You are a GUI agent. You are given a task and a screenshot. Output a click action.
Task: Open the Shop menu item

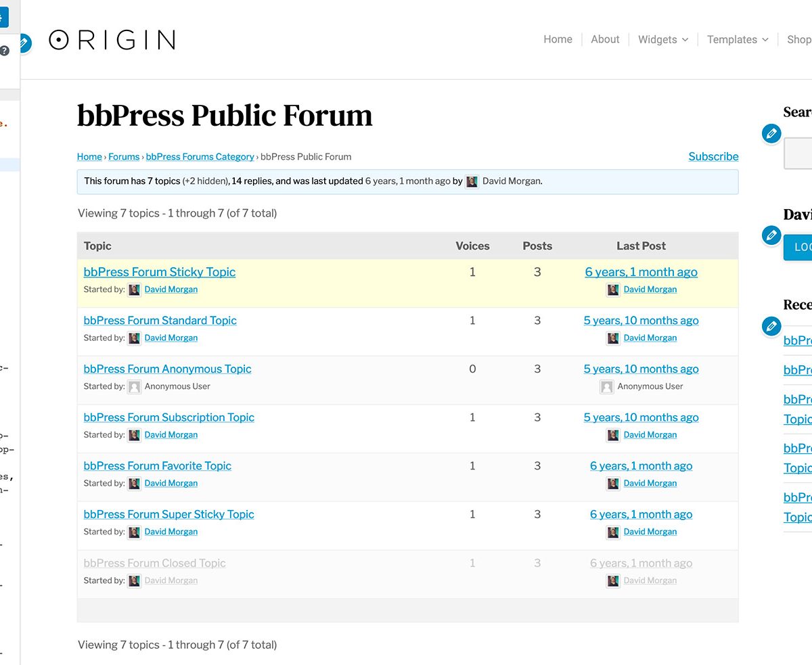pos(799,39)
